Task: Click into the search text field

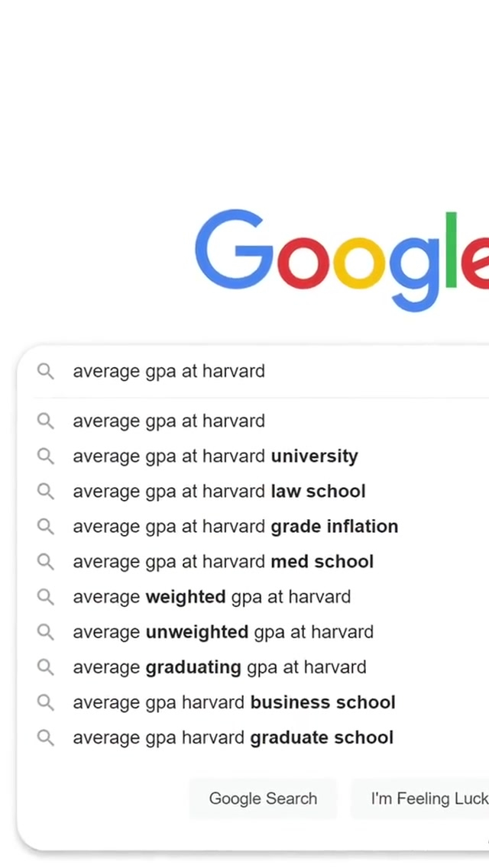Action: pos(306,372)
